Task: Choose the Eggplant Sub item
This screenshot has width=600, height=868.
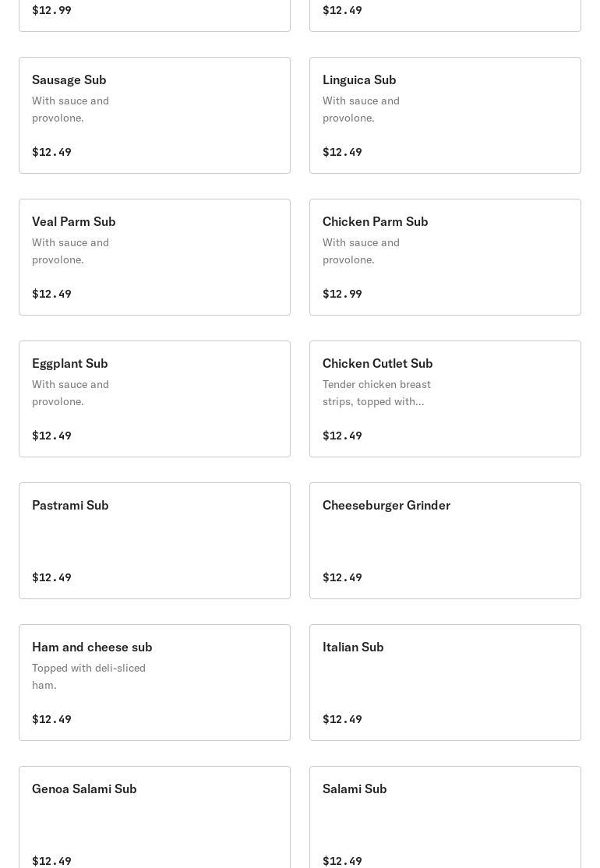Action: click(154, 399)
